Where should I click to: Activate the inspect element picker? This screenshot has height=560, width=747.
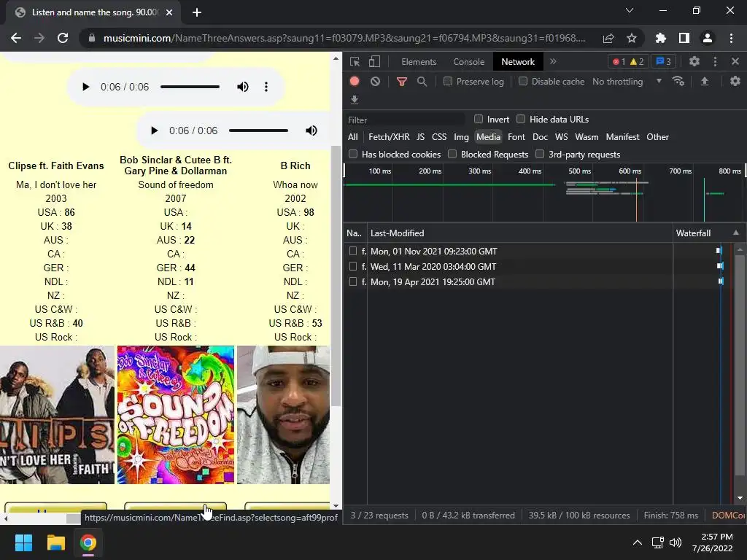coord(355,61)
